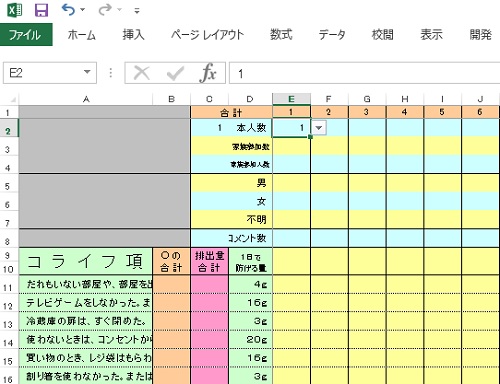Save the workbook with the floppy icon

point(42,10)
